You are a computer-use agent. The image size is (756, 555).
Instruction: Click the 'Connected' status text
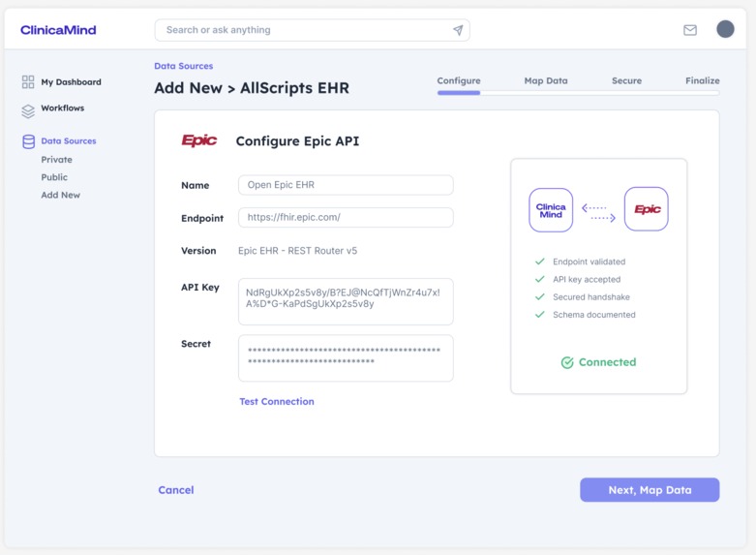tap(607, 362)
